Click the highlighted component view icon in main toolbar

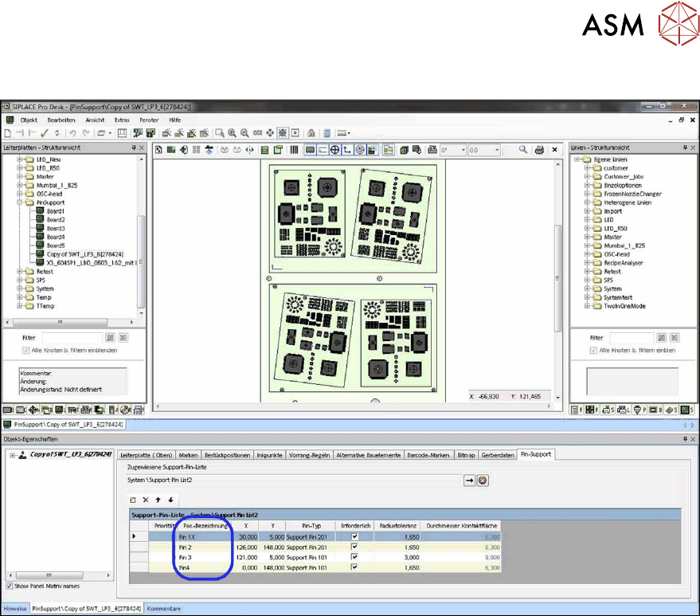(283, 133)
